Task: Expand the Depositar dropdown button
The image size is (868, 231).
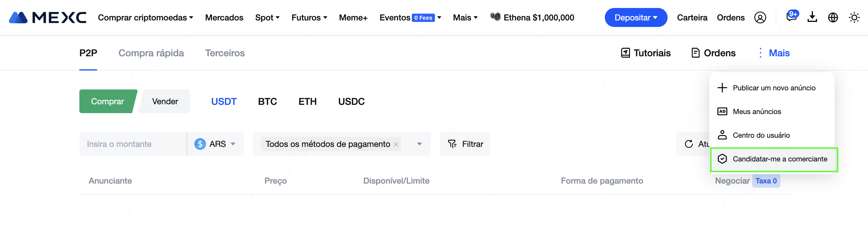Action: pyautogui.click(x=636, y=17)
